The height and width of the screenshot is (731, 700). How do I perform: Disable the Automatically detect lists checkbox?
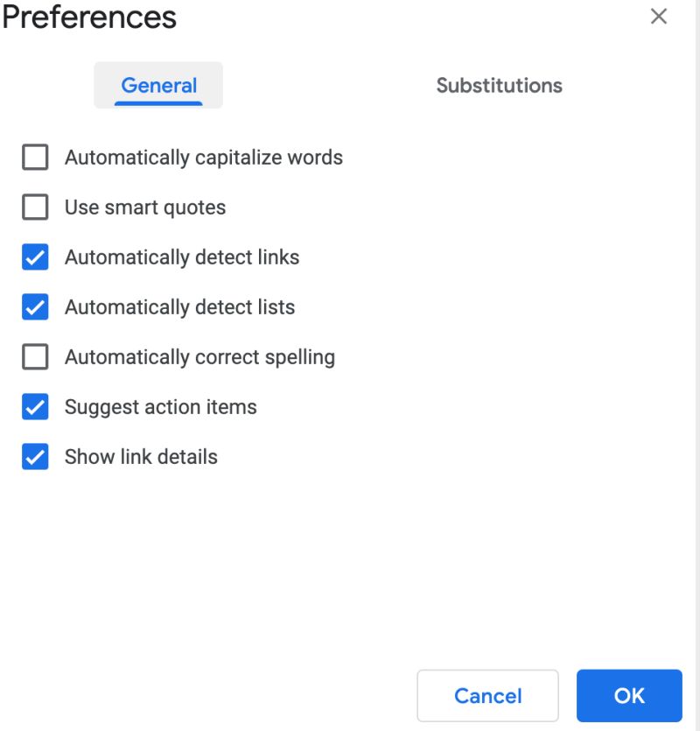coord(35,307)
